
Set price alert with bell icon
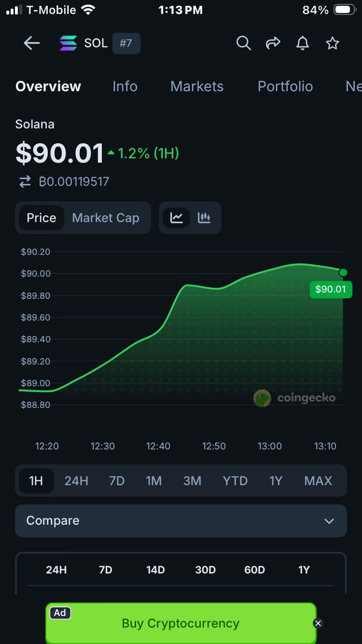pos(303,43)
